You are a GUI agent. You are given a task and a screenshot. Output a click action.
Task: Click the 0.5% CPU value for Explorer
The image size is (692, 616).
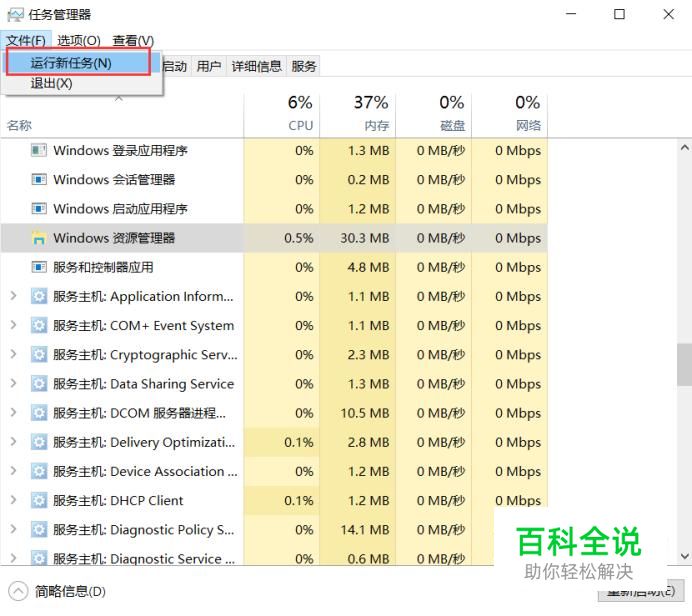[299, 238]
